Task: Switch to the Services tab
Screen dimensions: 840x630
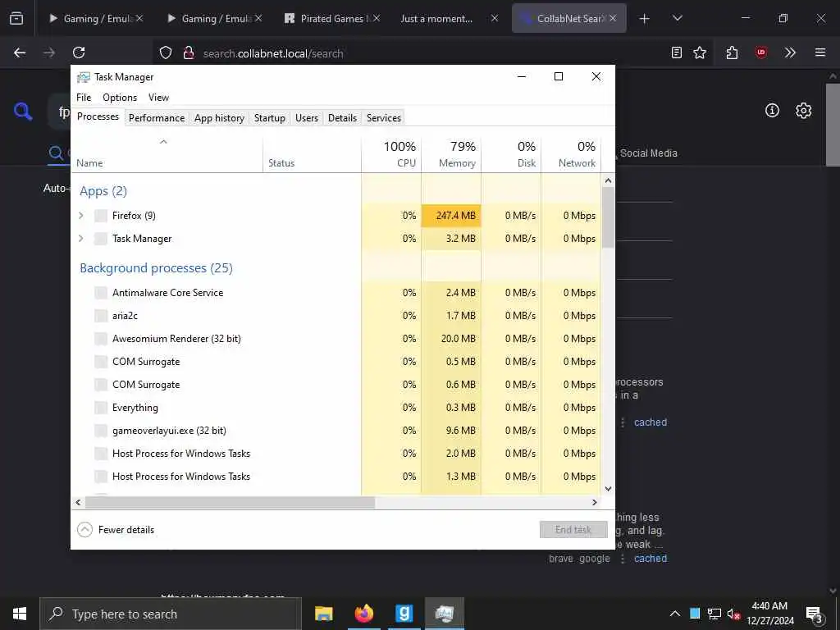Action: [x=384, y=118]
